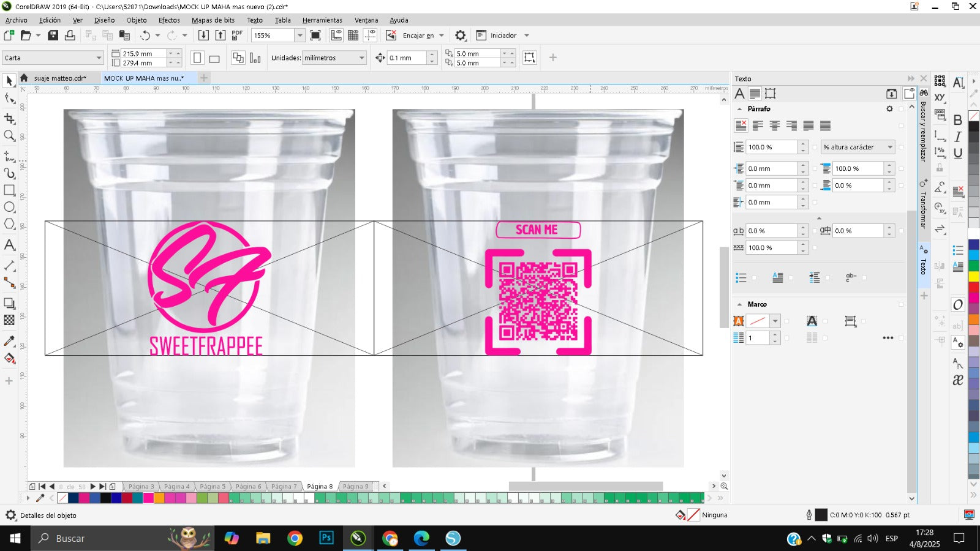Viewport: 980px width, 551px height.
Task: Toggle checkbox beside the Párrafo gear icon
Action: coord(901,109)
